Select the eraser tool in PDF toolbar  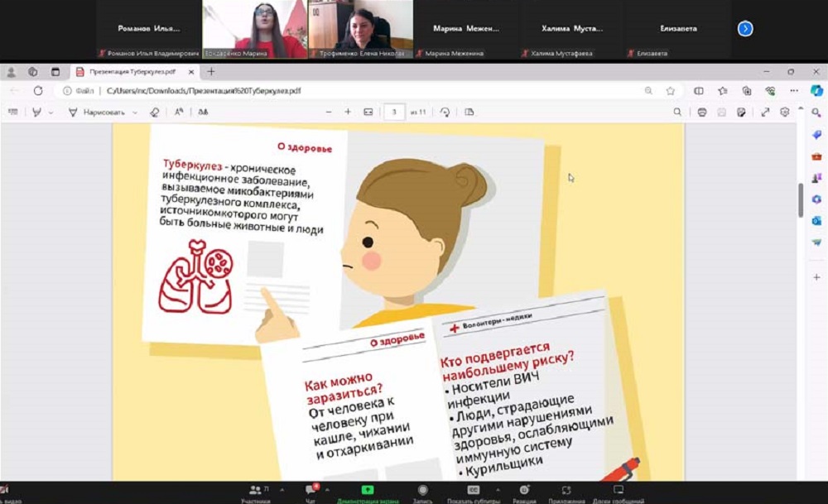[154, 112]
